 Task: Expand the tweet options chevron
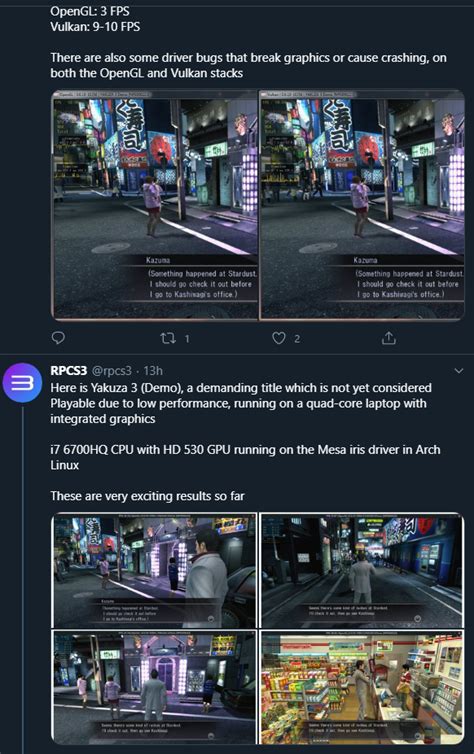(x=459, y=371)
